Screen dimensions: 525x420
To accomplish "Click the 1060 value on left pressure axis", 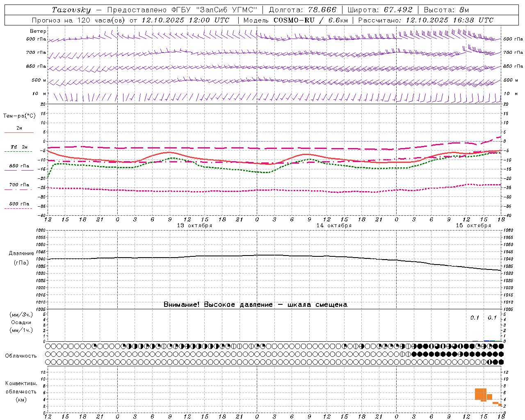I will (x=42, y=231).
